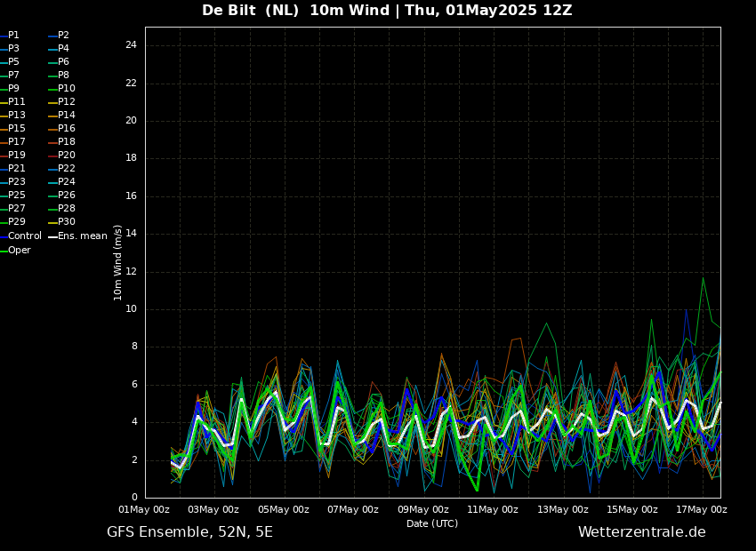
Task: Click the GFS Ensemble, 52N, 5E caption
Action: tap(189, 532)
